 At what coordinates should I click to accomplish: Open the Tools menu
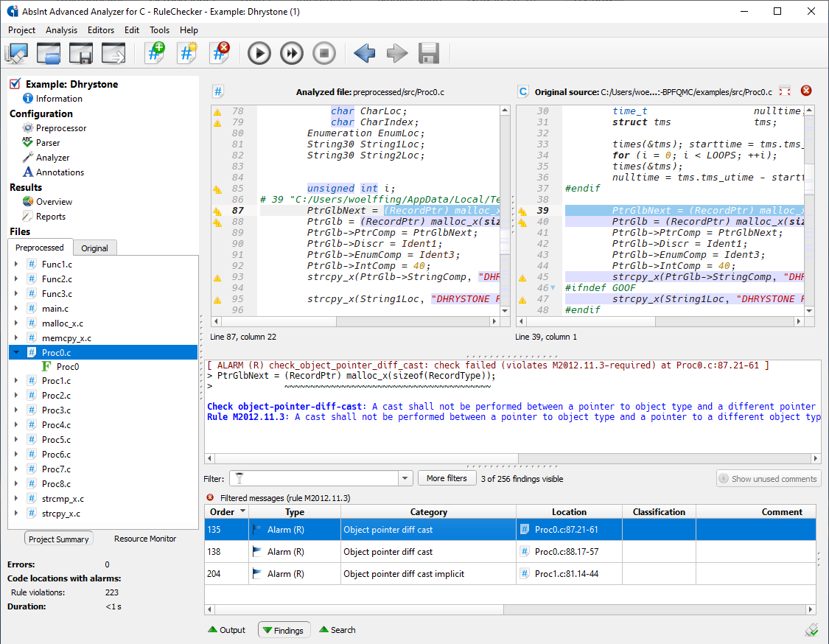coord(159,30)
